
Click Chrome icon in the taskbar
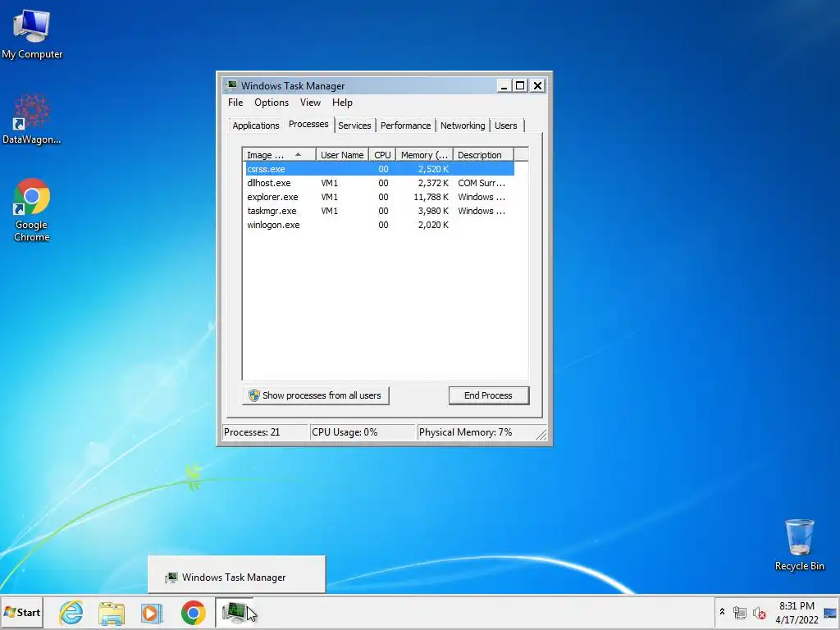(x=193, y=612)
